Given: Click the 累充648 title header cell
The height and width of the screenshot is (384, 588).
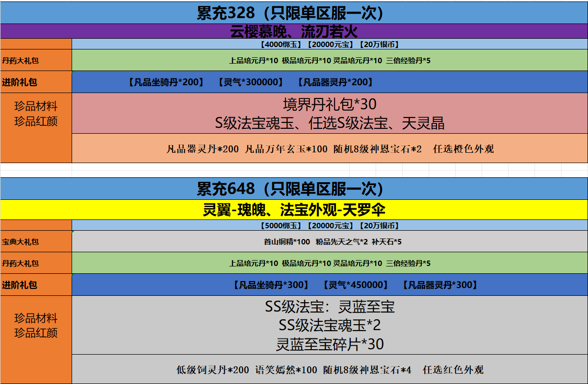Looking at the screenshot, I should pos(294,189).
